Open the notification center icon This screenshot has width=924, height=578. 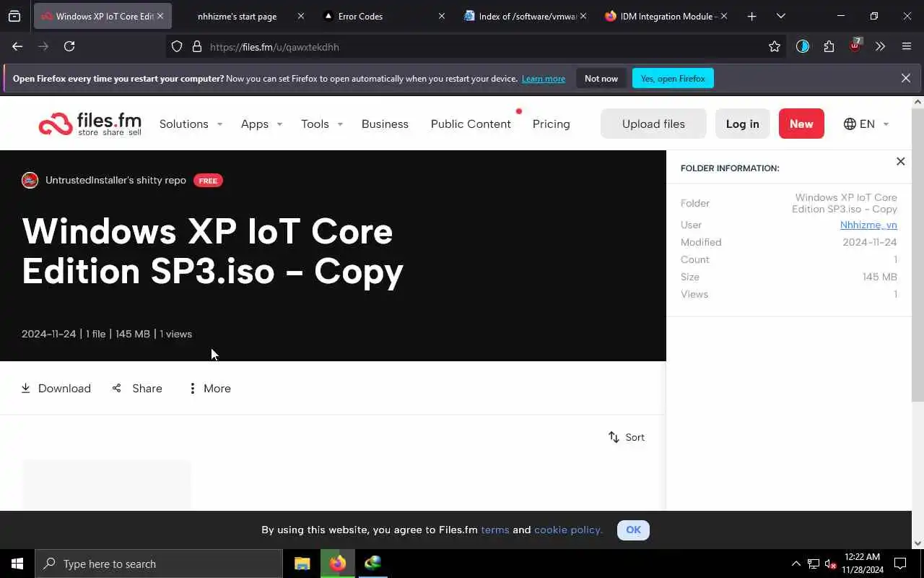pyautogui.click(x=900, y=564)
